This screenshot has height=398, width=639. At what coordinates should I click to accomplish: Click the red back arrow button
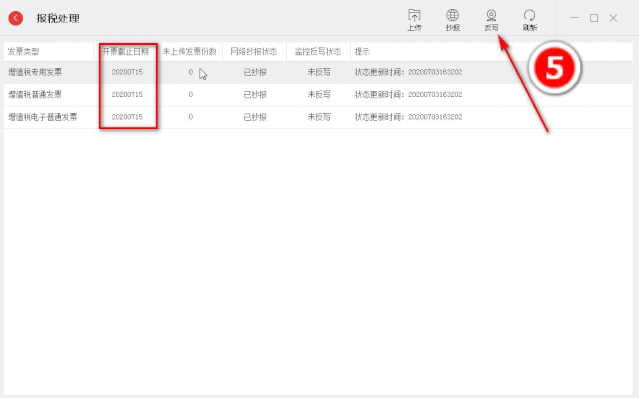(16, 18)
